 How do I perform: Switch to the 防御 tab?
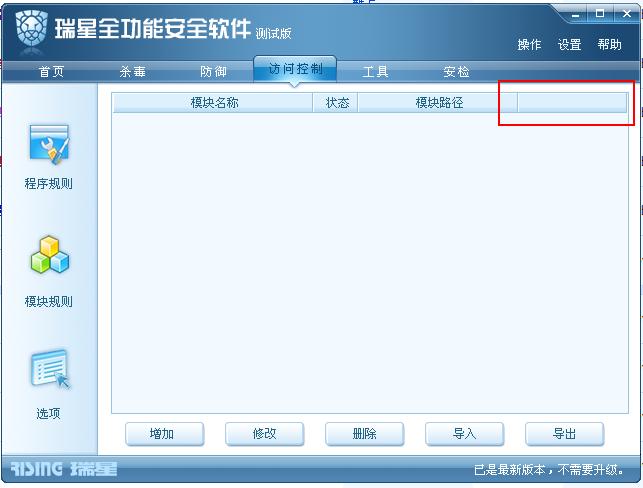tap(213, 72)
